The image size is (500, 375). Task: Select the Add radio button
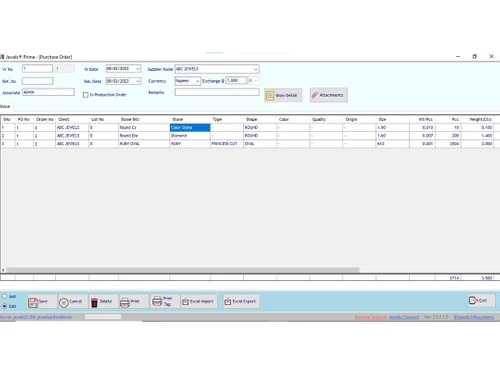coord(5,296)
